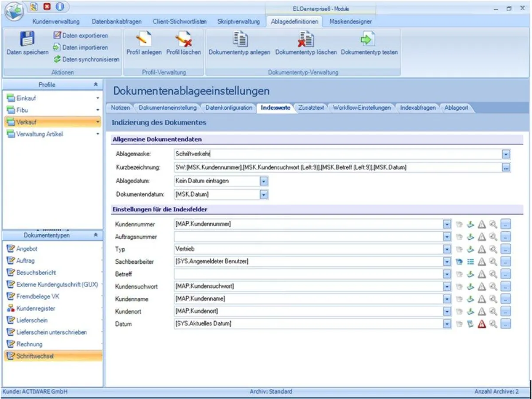
Task: Open the Ablagemaske dropdown
Action: (506, 154)
